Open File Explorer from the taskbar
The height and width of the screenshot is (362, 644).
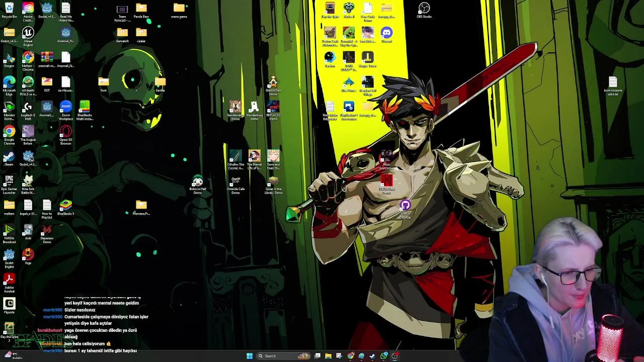coord(328,356)
